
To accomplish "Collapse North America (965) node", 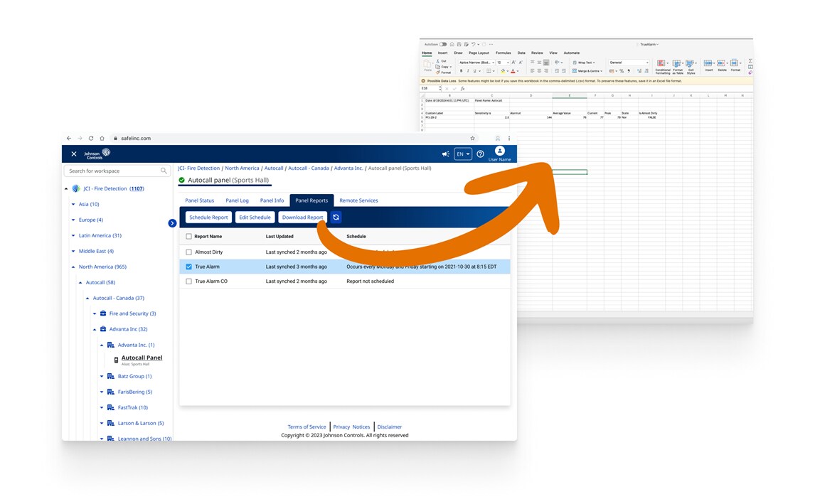I will coord(73,267).
